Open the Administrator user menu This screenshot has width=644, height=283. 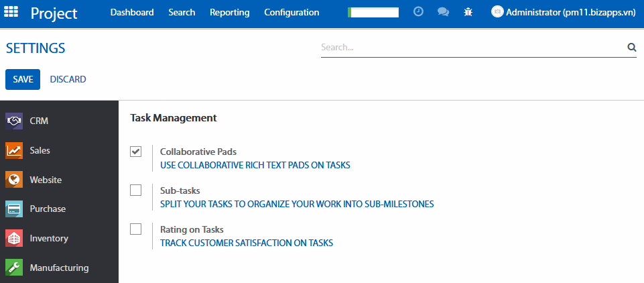564,12
